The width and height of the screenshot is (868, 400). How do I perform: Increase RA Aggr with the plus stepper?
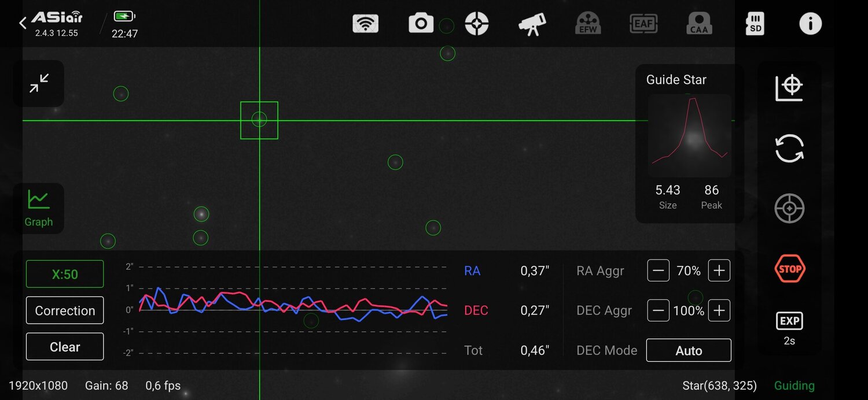719,270
